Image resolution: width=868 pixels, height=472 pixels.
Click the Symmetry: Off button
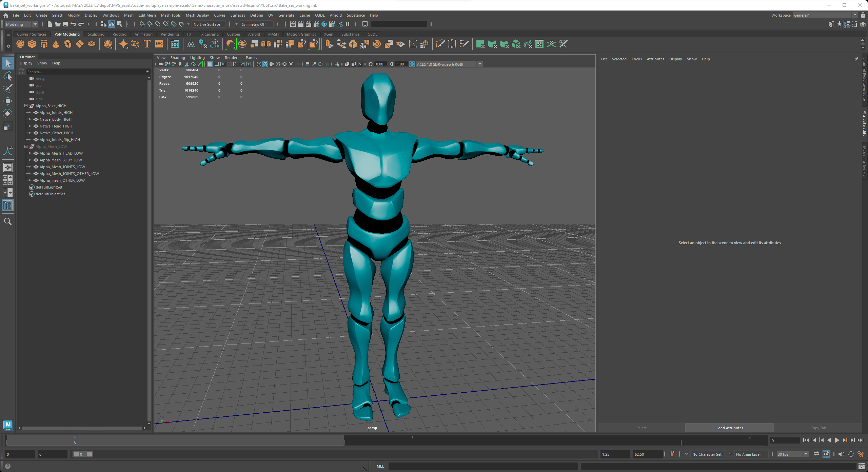pos(256,24)
